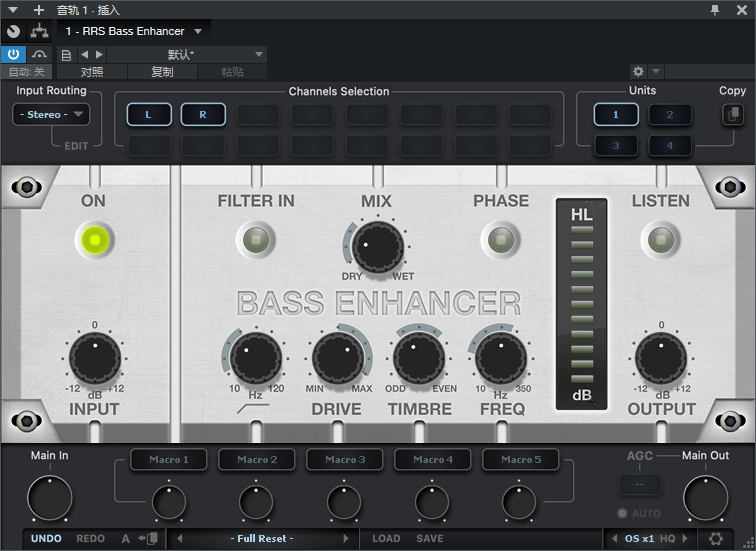Click SAVE in the bottom bar
This screenshot has height=551, width=756.
pos(430,538)
